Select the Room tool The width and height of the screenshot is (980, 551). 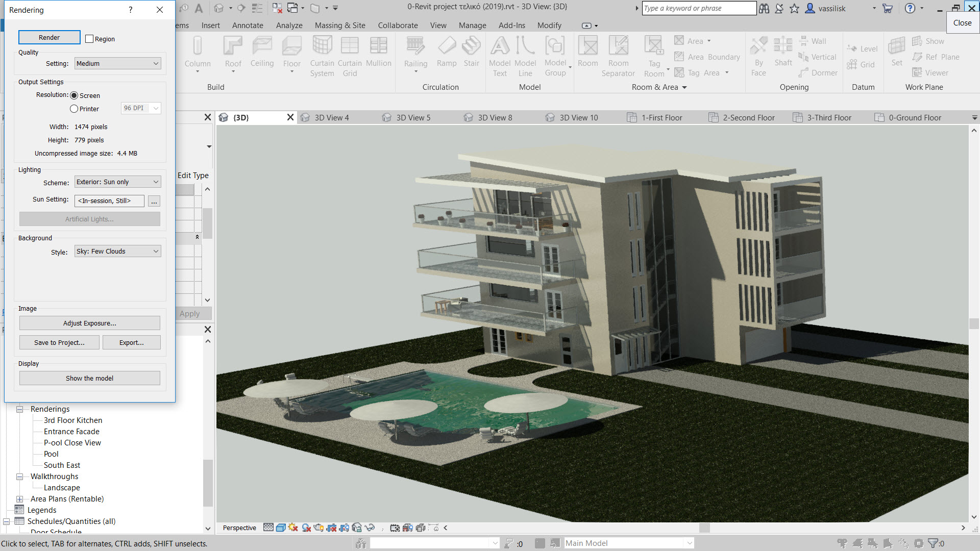click(588, 52)
